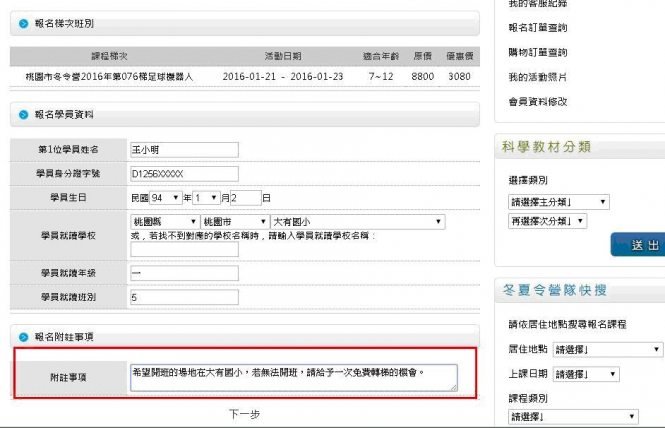Go to 我的活動照片 page
Viewport: 665px width, 428px height.
pos(537,77)
